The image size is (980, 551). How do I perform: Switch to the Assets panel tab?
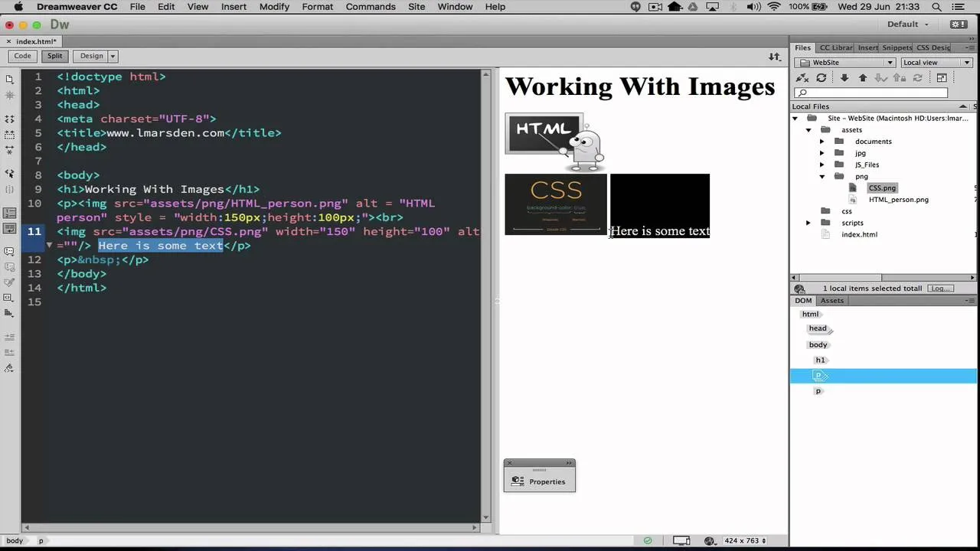pyautogui.click(x=831, y=300)
